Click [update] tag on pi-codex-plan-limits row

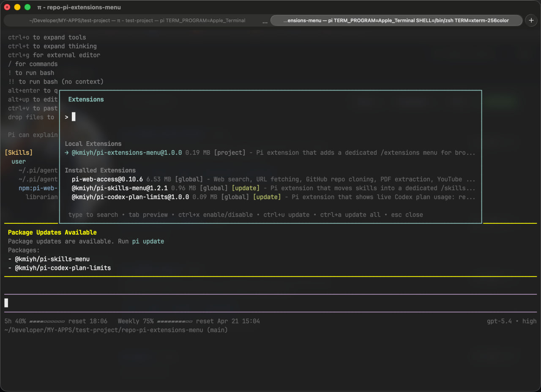click(267, 197)
